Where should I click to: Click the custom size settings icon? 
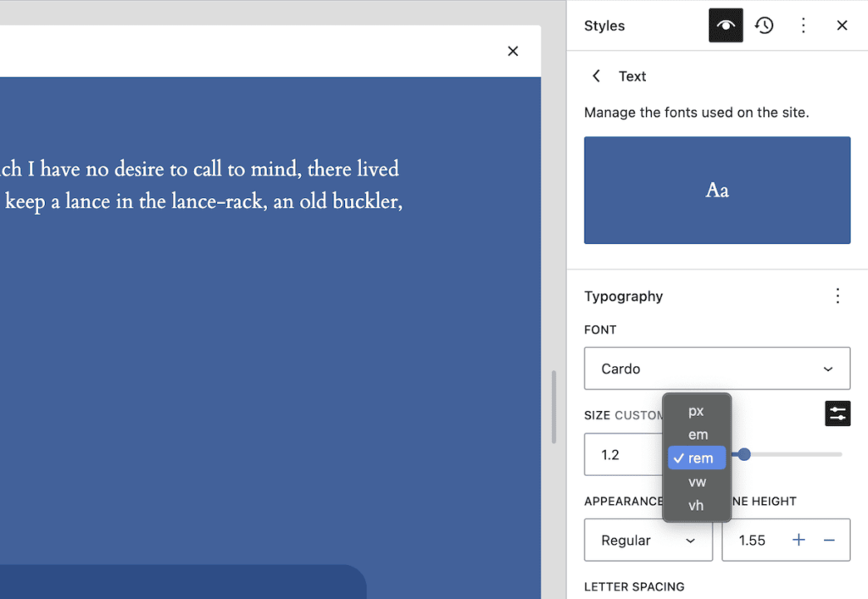(x=837, y=413)
